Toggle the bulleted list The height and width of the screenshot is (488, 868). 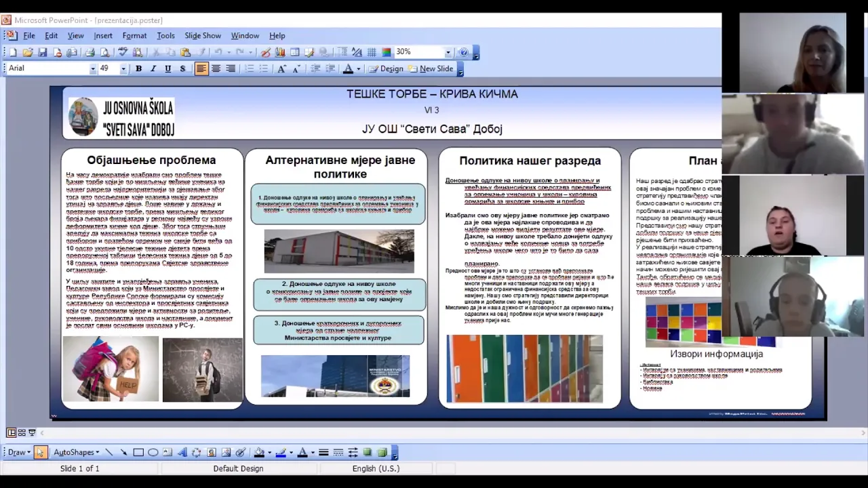pyautogui.click(x=264, y=68)
